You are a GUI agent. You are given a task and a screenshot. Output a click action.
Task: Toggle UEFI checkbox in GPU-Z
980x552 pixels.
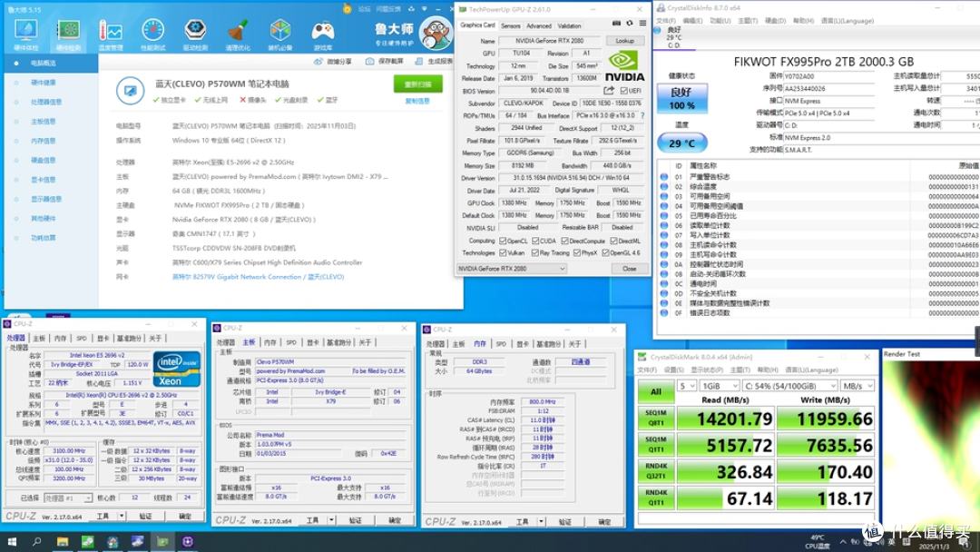click(623, 91)
